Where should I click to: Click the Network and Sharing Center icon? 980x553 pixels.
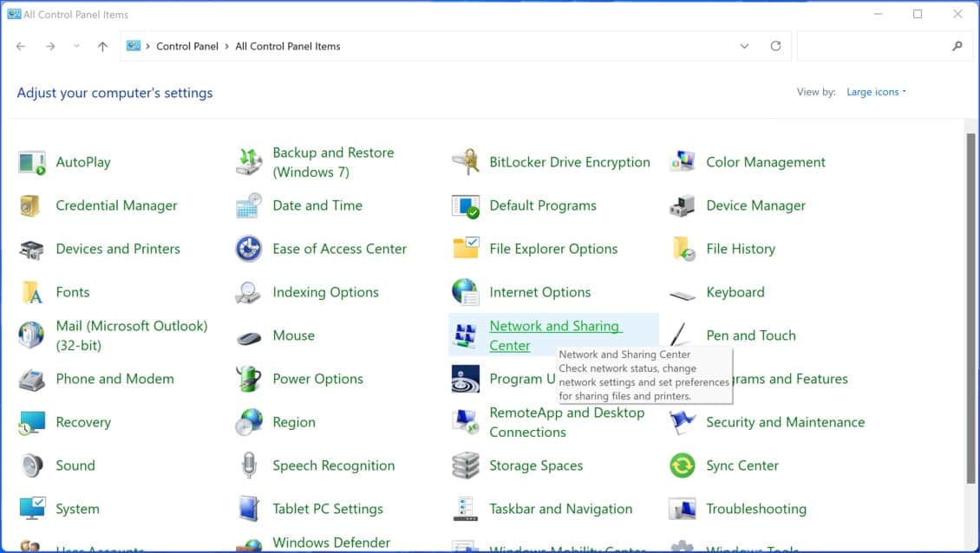pyautogui.click(x=466, y=335)
